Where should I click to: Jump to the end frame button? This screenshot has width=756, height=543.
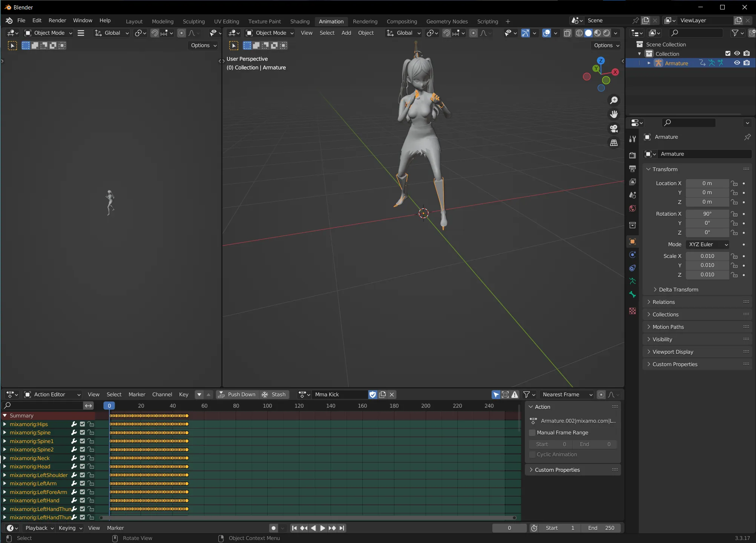342,528
